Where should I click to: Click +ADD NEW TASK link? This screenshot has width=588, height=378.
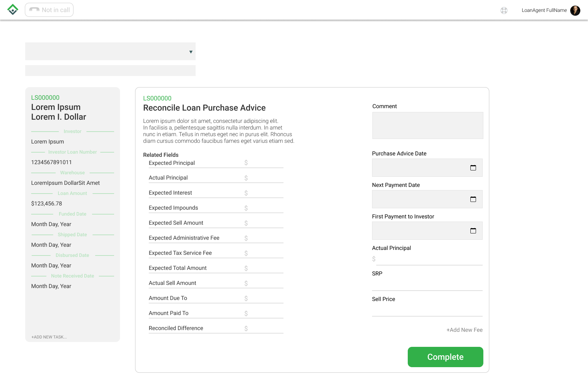(x=49, y=337)
